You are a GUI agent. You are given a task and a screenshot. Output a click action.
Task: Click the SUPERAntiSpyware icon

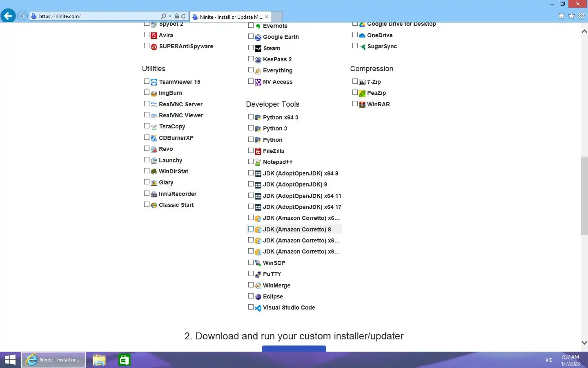(154, 47)
